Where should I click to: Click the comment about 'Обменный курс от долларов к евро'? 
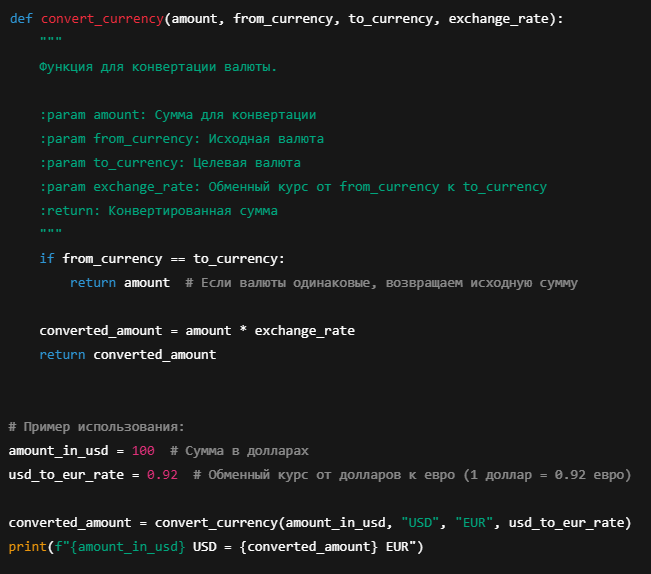412,475
